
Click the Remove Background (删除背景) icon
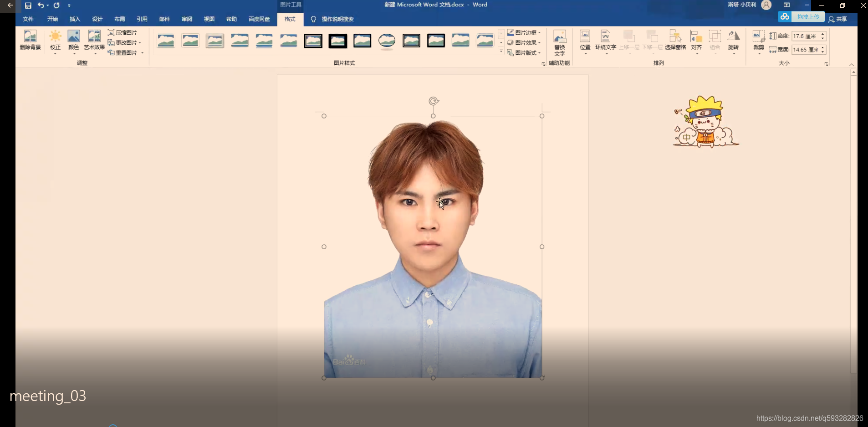click(x=30, y=40)
